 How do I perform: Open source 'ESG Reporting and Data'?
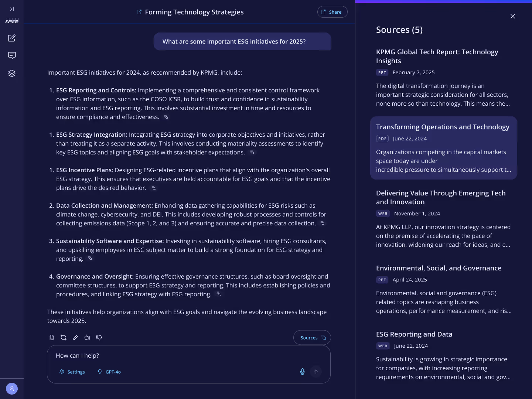click(x=443, y=355)
